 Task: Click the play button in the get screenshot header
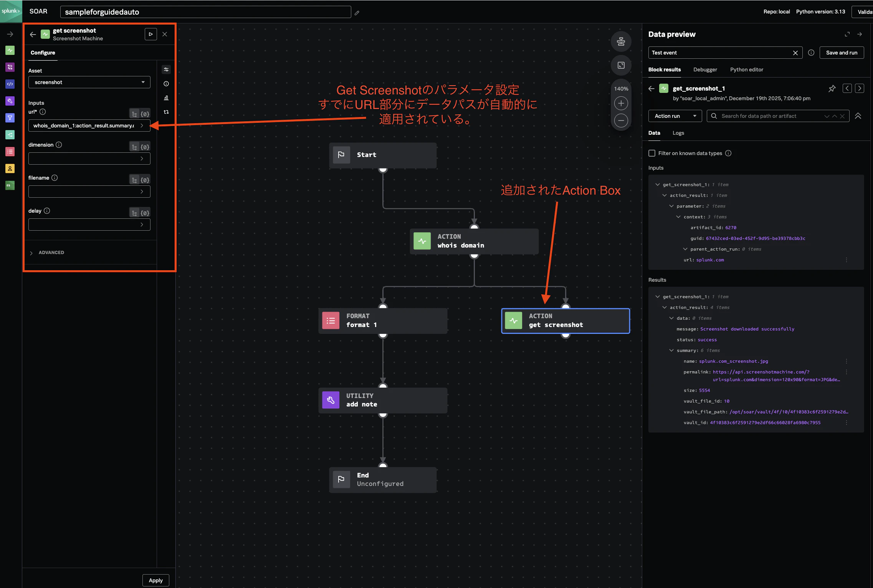click(150, 34)
